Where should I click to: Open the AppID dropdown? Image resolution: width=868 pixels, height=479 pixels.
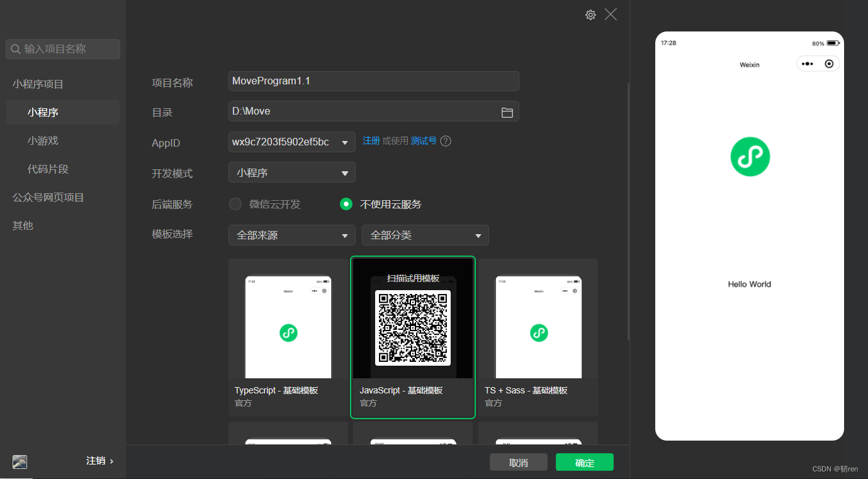coord(292,142)
